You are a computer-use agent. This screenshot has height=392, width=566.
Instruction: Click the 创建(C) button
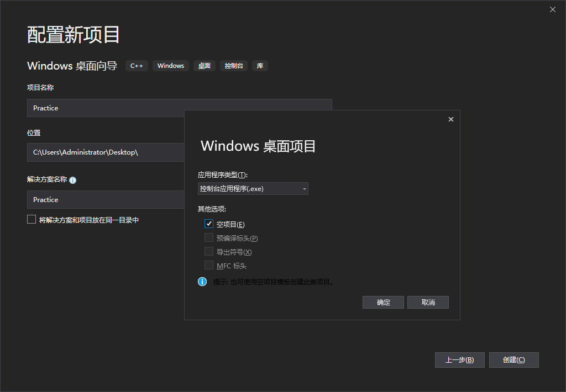point(513,360)
